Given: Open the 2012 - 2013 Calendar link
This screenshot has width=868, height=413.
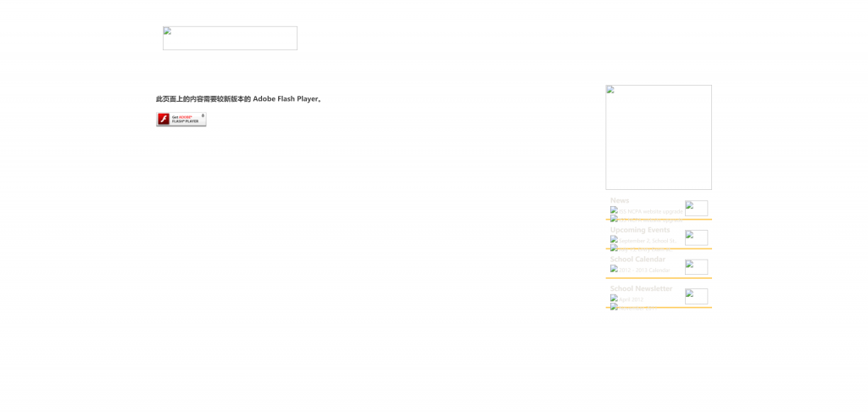Looking at the screenshot, I should (x=644, y=271).
